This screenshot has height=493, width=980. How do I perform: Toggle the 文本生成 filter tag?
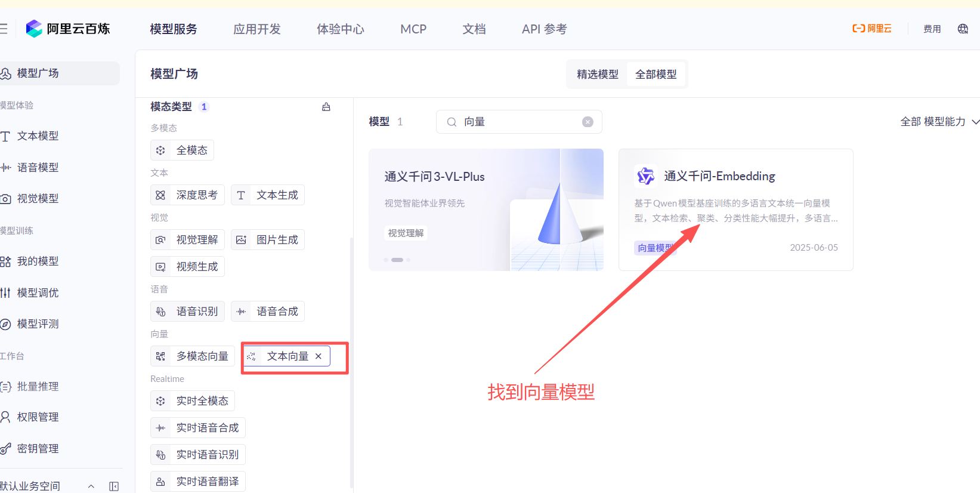tap(268, 195)
